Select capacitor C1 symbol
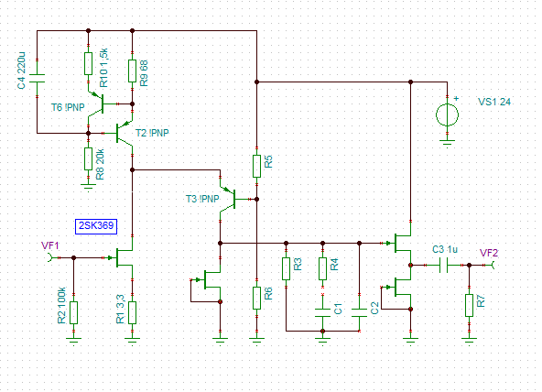 (322, 313)
